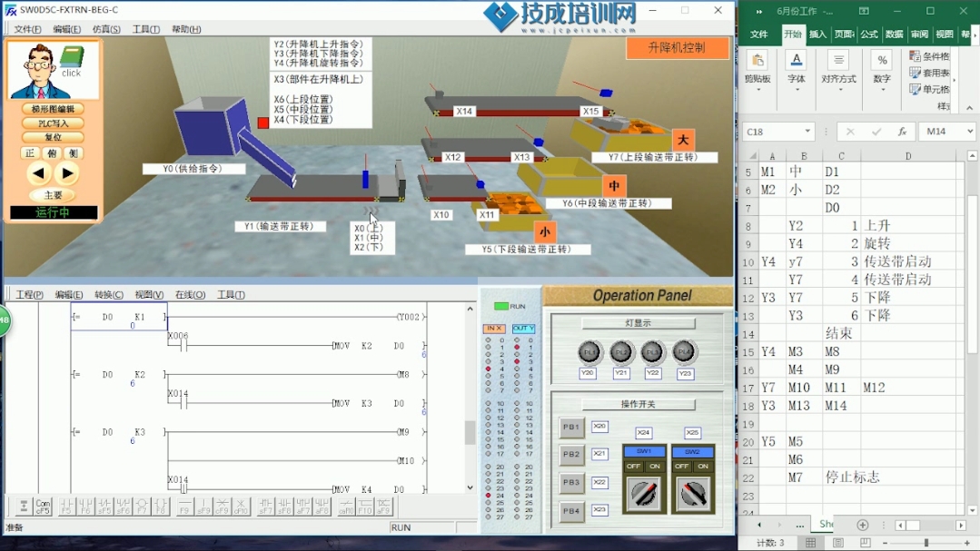The height and width of the screenshot is (551, 980).
Task: Switch to Excel 视图 tab
Action: point(945,34)
